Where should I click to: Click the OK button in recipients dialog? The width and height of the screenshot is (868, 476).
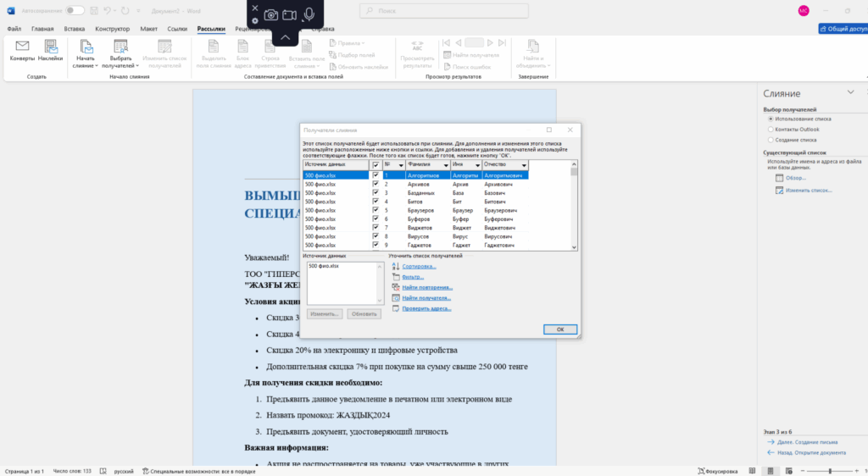(560, 329)
